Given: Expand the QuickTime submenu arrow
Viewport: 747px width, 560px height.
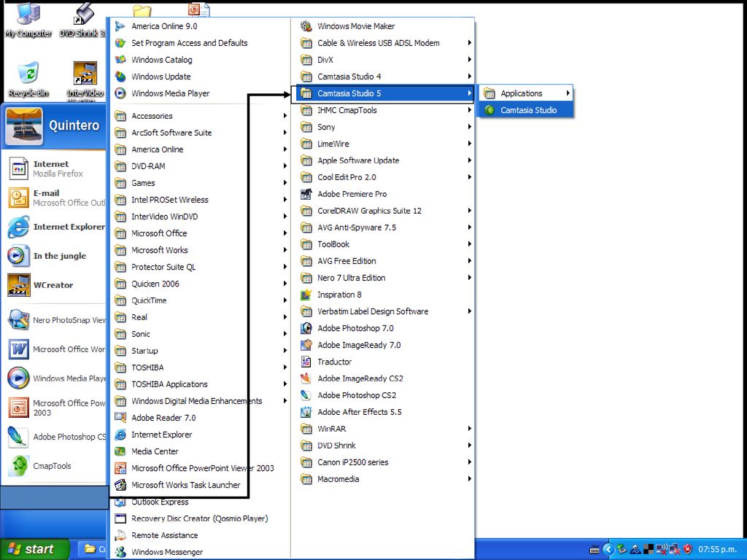Looking at the screenshot, I should coord(285,300).
